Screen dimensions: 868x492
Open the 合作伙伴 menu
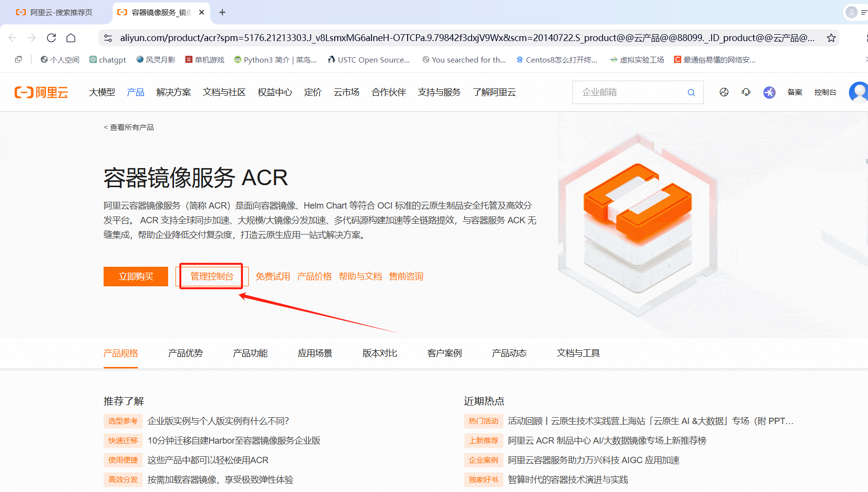tap(389, 92)
